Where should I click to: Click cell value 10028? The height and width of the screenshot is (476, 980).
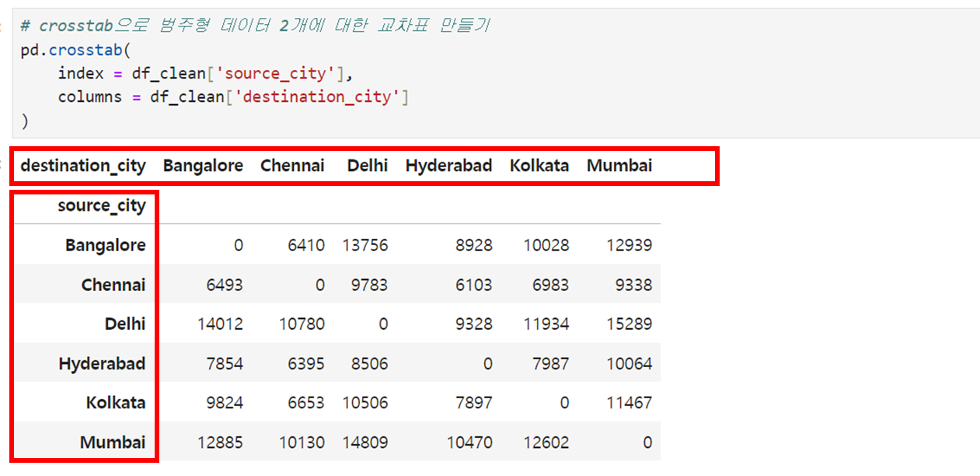[546, 245]
